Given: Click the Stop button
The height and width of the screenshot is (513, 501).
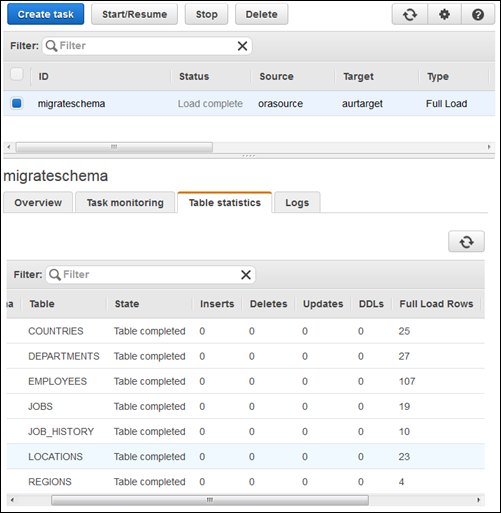Looking at the screenshot, I should [x=206, y=14].
